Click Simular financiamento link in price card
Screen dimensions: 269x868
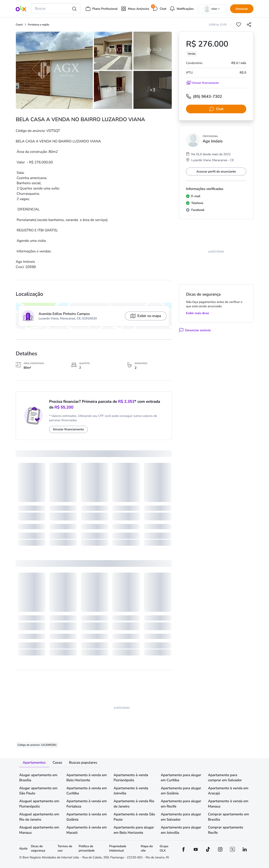click(203, 83)
